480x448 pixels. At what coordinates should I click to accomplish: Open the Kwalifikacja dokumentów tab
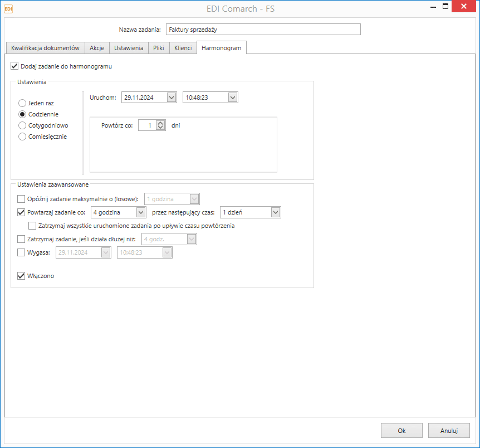pyautogui.click(x=45, y=48)
